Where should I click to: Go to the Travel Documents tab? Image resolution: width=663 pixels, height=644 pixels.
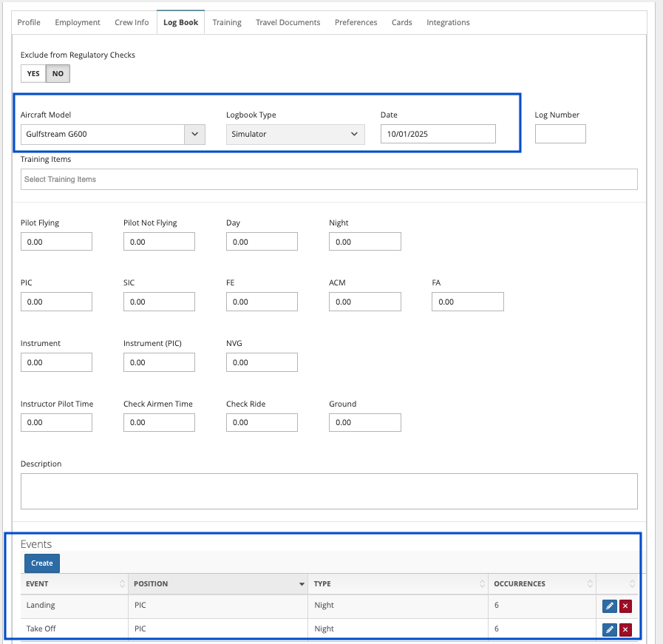tap(288, 22)
